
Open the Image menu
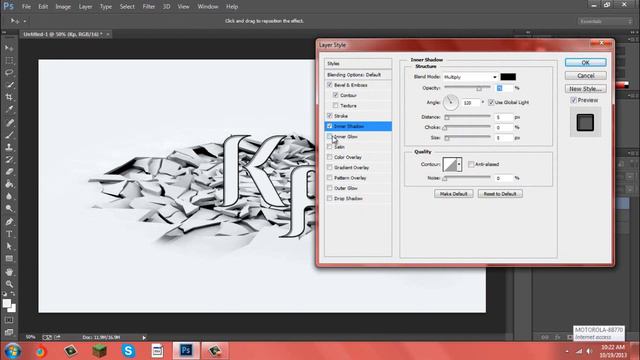tap(63, 7)
